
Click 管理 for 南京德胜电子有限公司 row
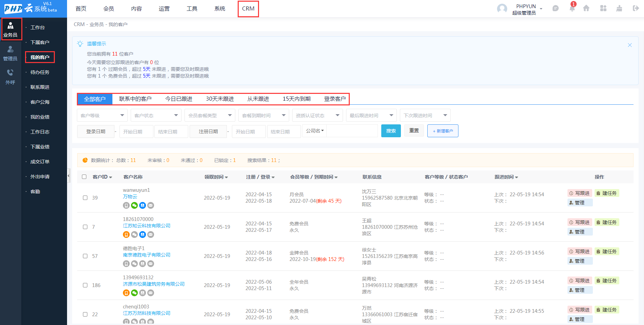(x=580, y=261)
